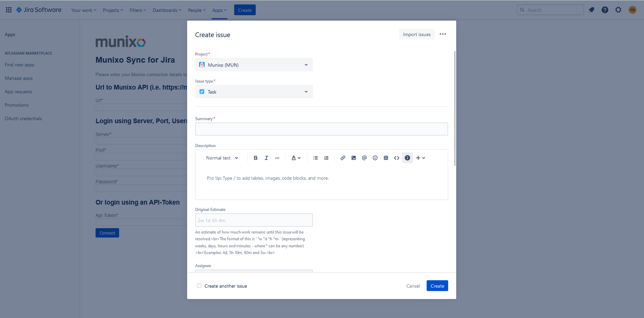Screen dimensions: 644x318
Task: Open Promotions link
Action: [17, 105]
